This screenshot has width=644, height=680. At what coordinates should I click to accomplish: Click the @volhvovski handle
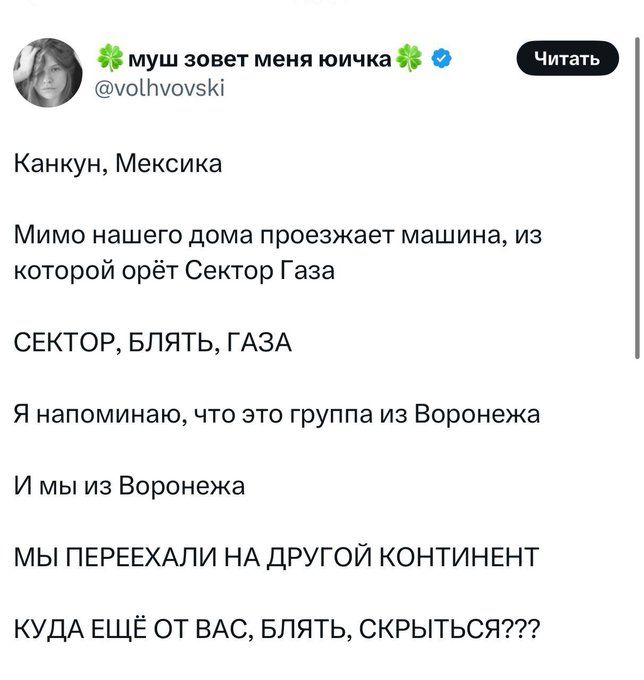click(x=162, y=88)
